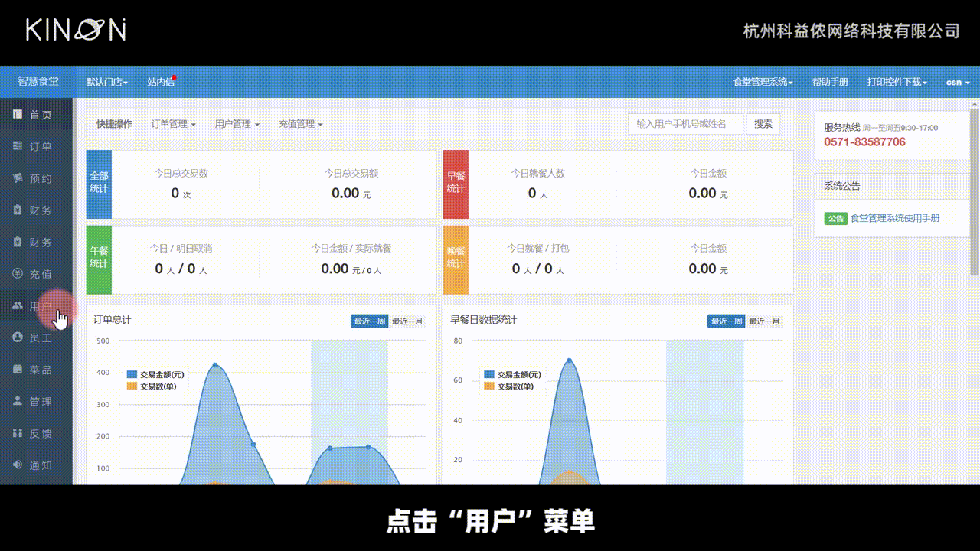Click the 今日就餐人数 label
Viewport: 980px width, 551px height.
(x=538, y=174)
